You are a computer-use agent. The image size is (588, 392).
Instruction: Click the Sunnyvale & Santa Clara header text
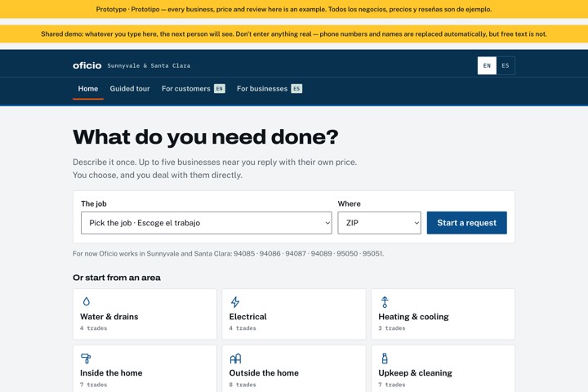coord(149,65)
